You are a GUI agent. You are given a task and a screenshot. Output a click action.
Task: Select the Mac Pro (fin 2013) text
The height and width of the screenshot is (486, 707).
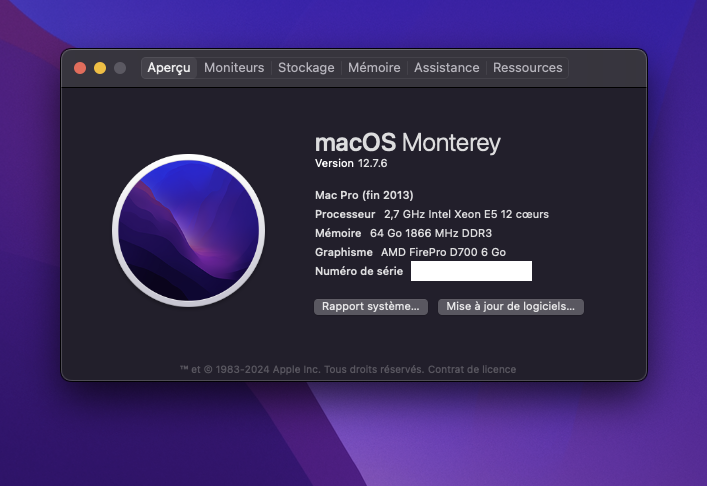click(x=364, y=195)
